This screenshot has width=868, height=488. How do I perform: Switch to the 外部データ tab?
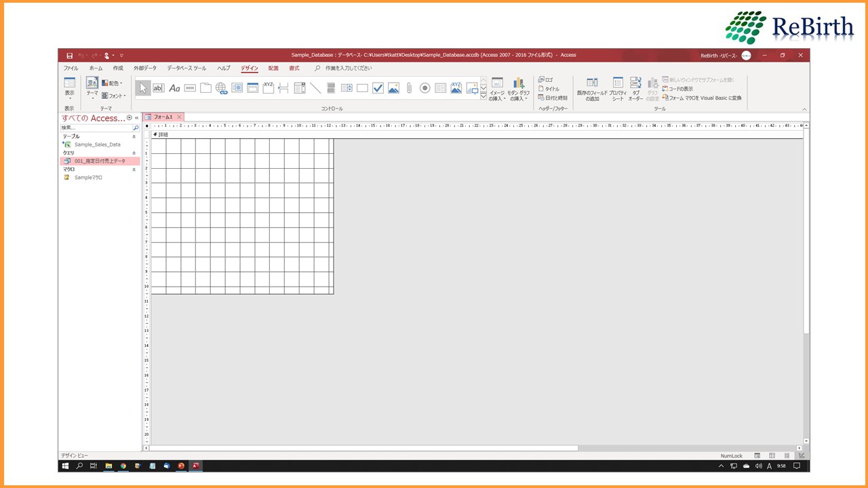click(144, 68)
